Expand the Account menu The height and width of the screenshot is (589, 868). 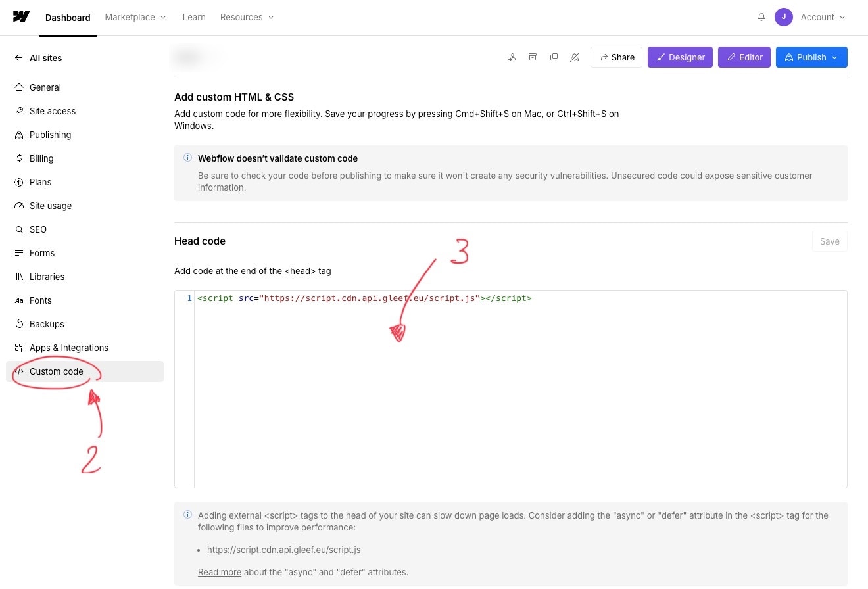[822, 17]
